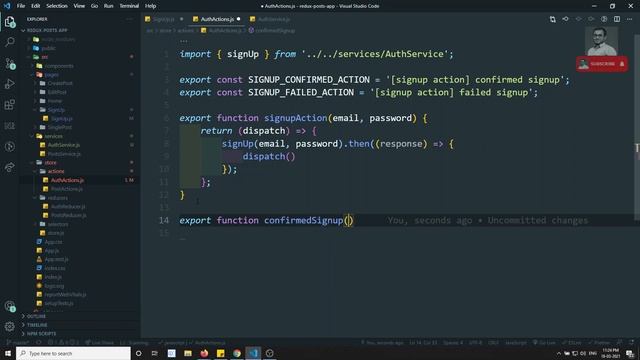Image resolution: width=640 pixels, height=360 pixels.
Task: Open Explorer panel more actions ellipsis
Action: coord(130,19)
